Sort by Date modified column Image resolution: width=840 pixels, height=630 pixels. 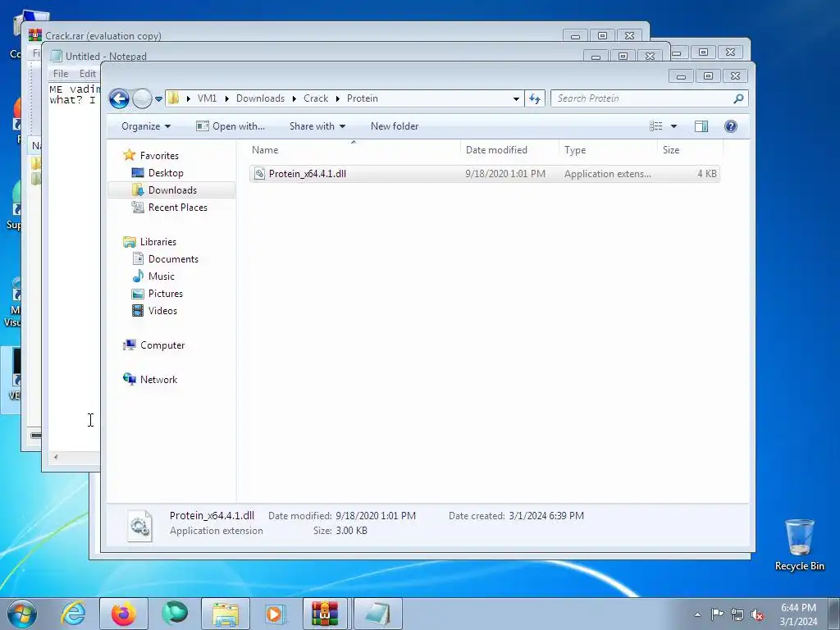click(509, 150)
